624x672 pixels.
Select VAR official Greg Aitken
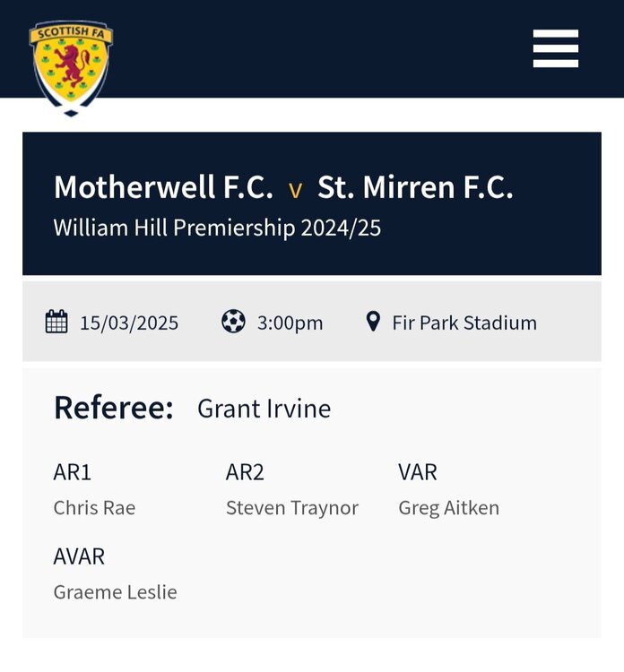pos(448,508)
